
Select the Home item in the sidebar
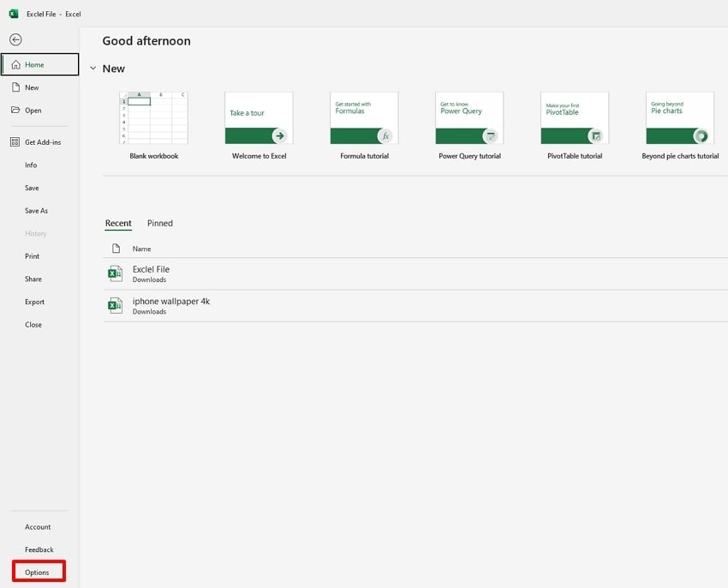pos(40,64)
